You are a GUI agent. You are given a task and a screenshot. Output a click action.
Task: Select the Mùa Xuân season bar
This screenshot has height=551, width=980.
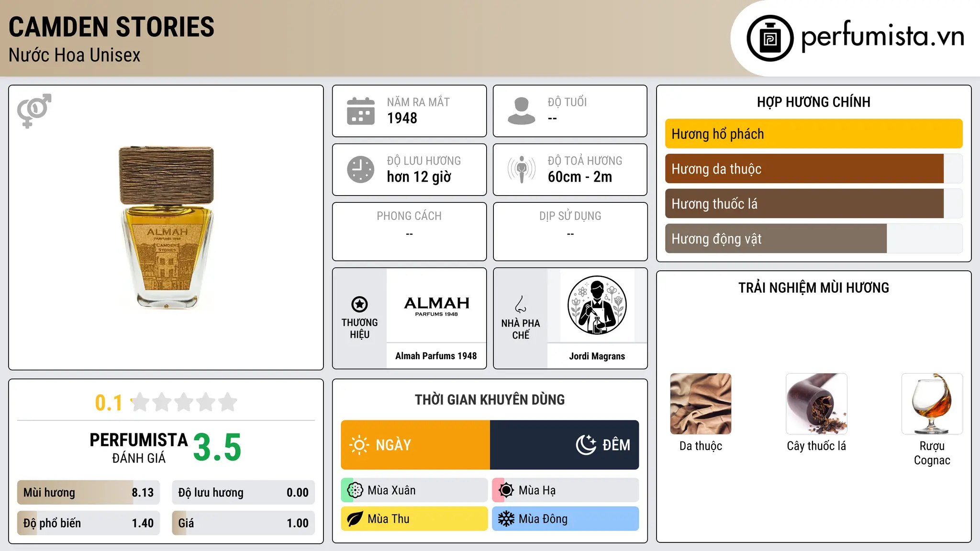(x=414, y=490)
